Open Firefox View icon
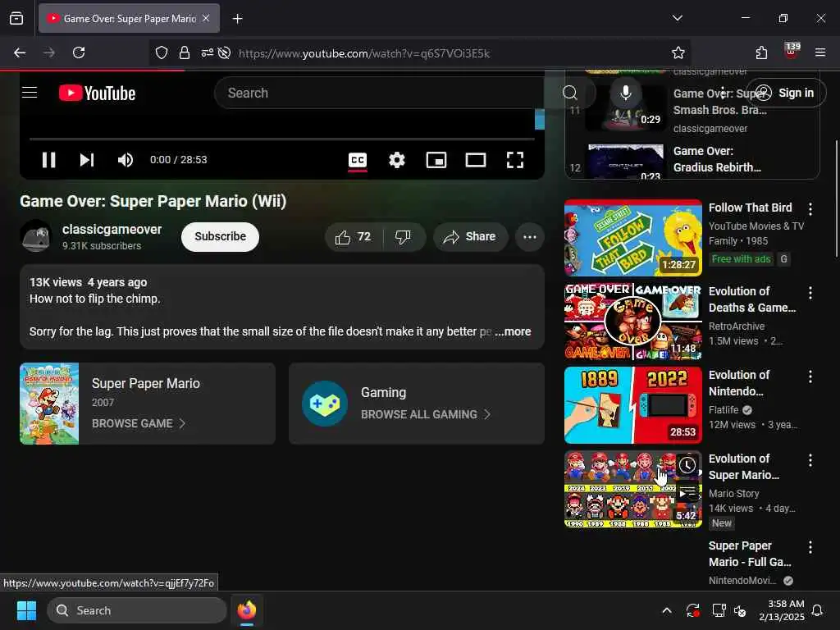The width and height of the screenshot is (840, 630). point(16,18)
